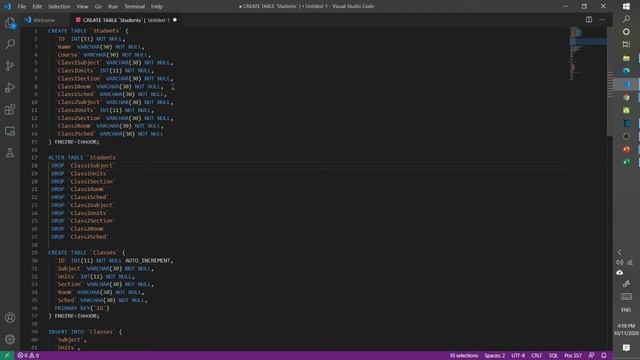This screenshot has width=640, height=360.
Task: Show hidden tray icons chevron
Action: 620,252
